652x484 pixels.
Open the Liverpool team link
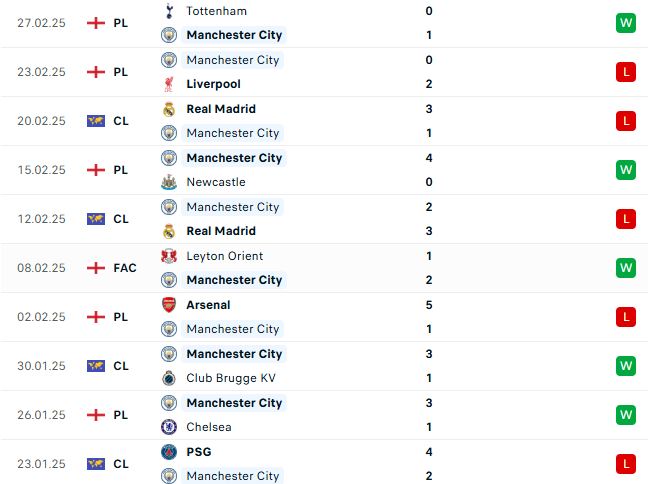[213, 84]
